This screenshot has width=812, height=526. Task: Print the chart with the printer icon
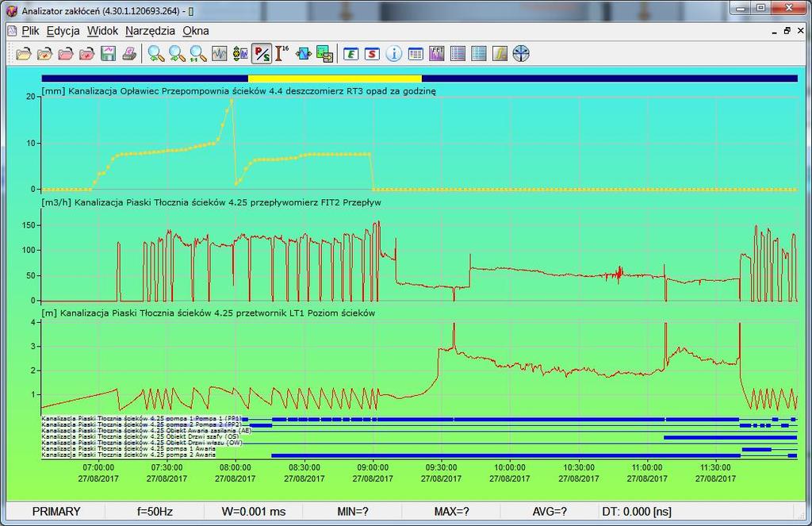[129, 53]
